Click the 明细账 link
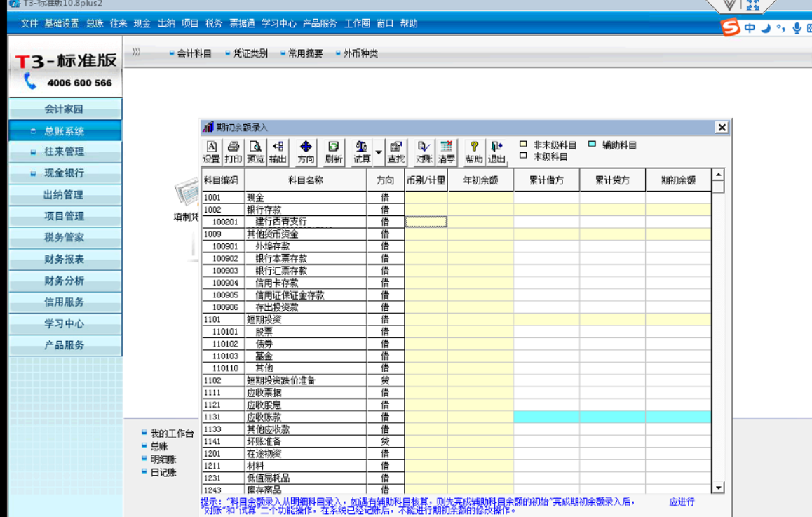812x517 pixels. click(x=163, y=459)
